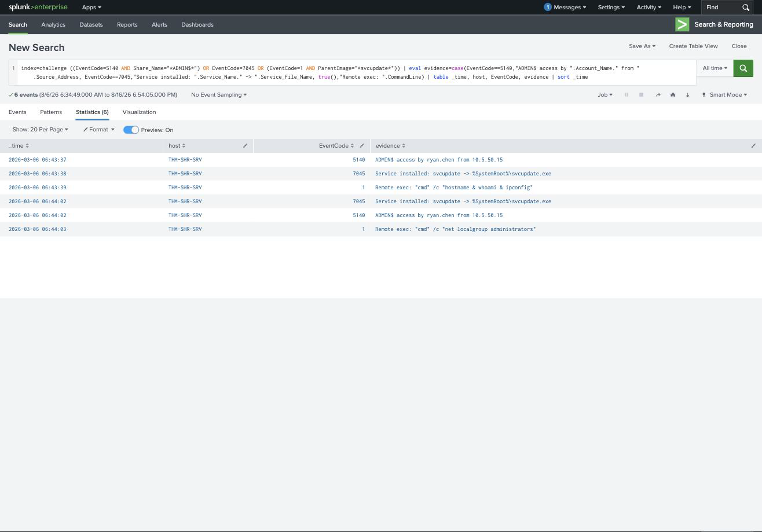762x532 pixels.
Task: Sort by the host column header
Action: click(x=177, y=146)
